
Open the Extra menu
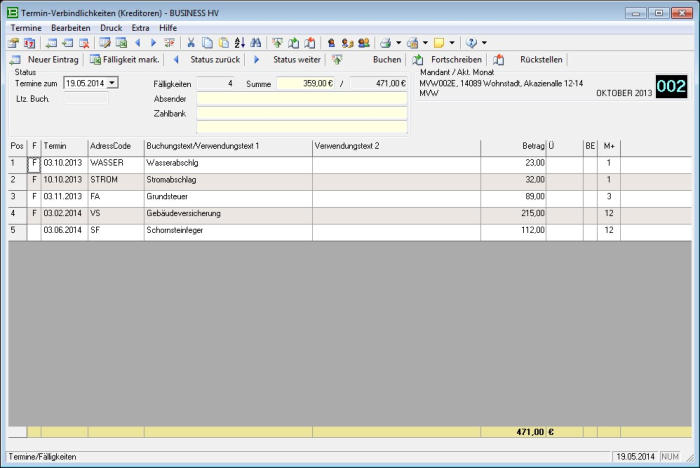pyautogui.click(x=140, y=27)
